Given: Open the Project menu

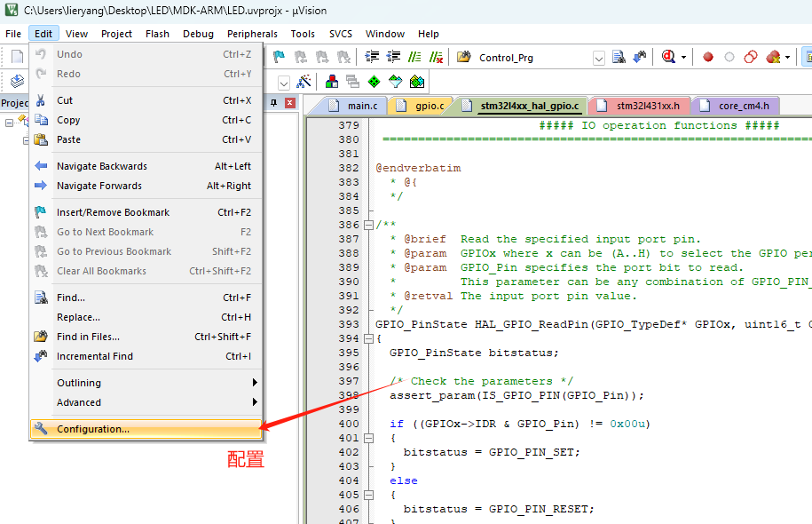Looking at the screenshot, I should pos(116,34).
